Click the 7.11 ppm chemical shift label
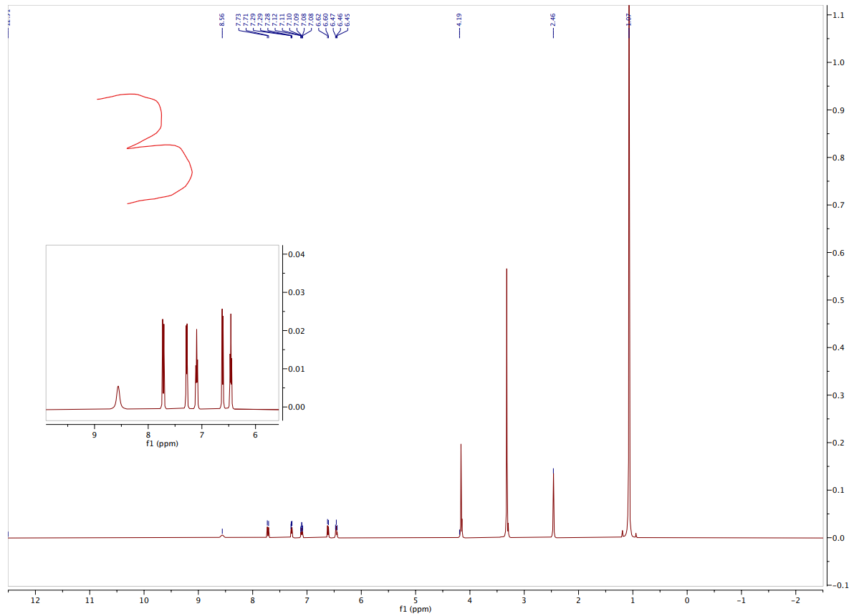This screenshot has width=849, height=616. click(x=282, y=20)
